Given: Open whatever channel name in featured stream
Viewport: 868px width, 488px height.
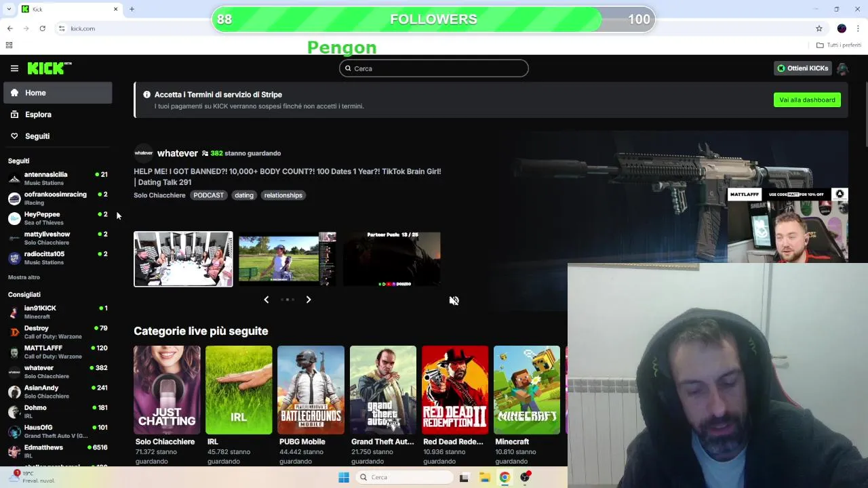Looking at the screenshot, I should tap(178, 153).
